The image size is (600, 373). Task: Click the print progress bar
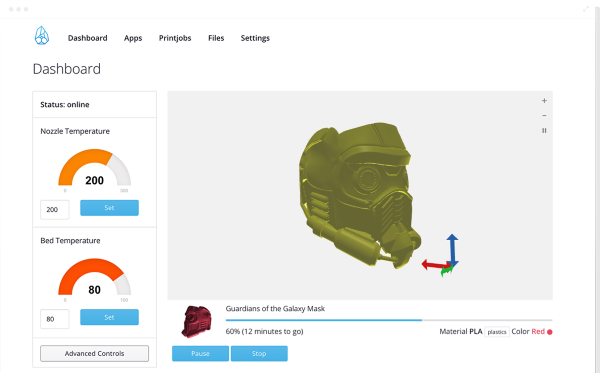(x=389, y=320)
